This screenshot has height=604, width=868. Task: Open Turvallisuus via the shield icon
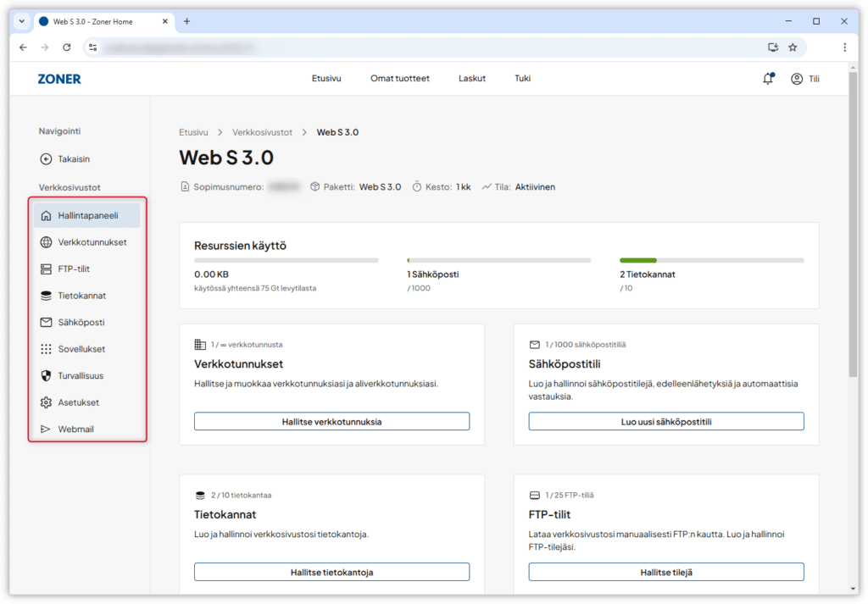pyautogui.click(x=47, y=375)
